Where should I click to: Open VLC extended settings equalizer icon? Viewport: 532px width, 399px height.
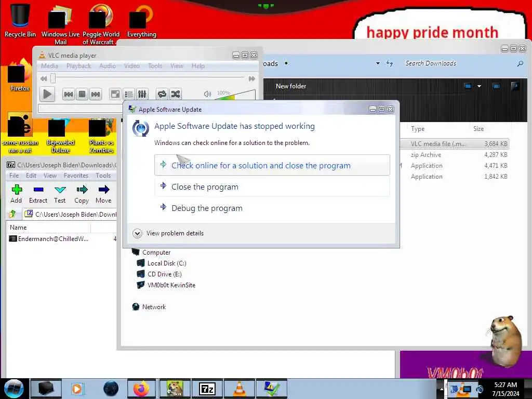(142, 94)
